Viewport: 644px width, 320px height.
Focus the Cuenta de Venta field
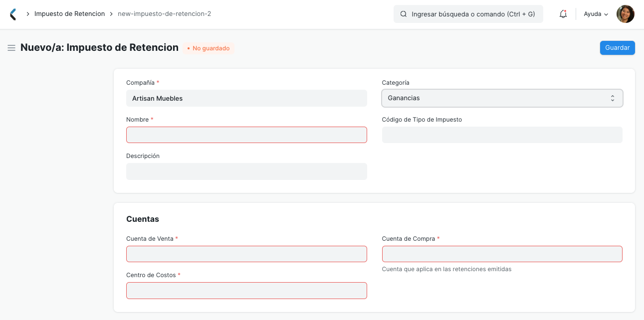tap(246, 254)
